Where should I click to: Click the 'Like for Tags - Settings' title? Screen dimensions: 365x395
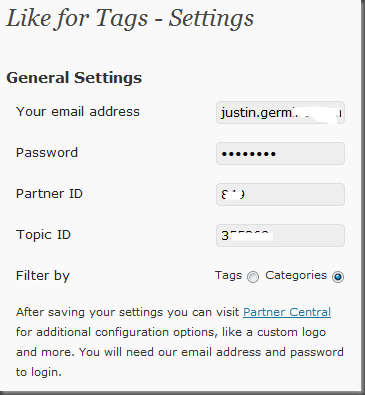pyautogui.click(x=130, y=18)
